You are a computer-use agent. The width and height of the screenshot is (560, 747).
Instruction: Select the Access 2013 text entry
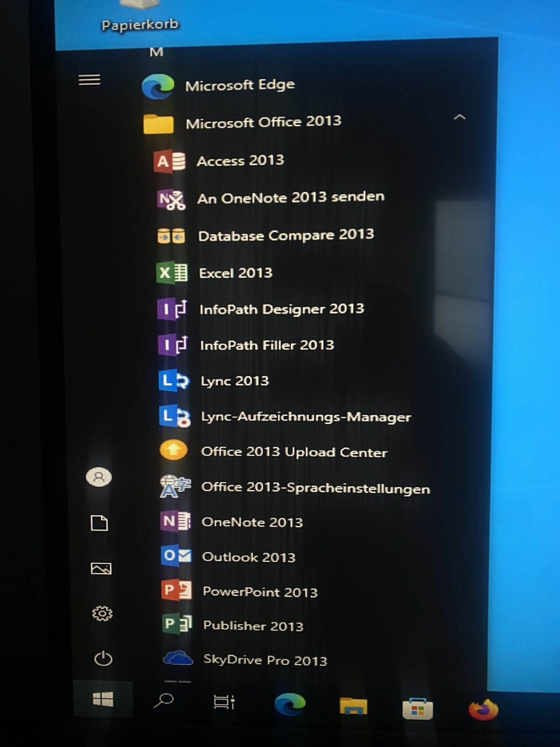240,161
